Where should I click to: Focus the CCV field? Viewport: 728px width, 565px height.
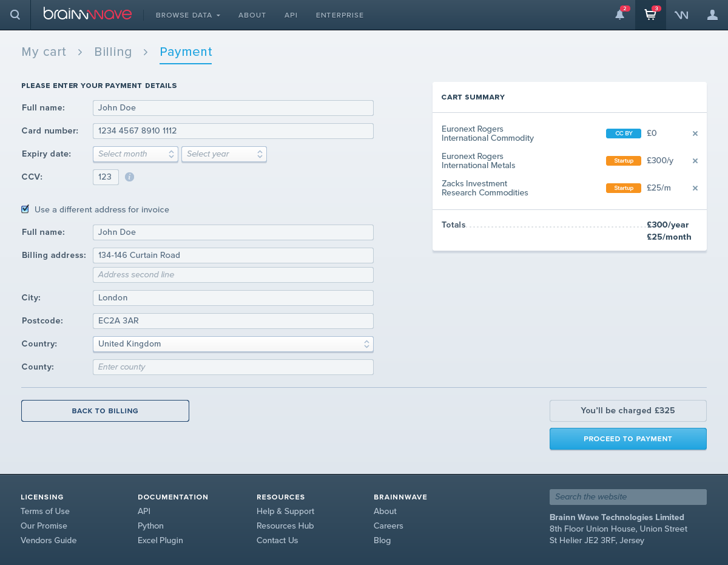click(x=106, y=177)
